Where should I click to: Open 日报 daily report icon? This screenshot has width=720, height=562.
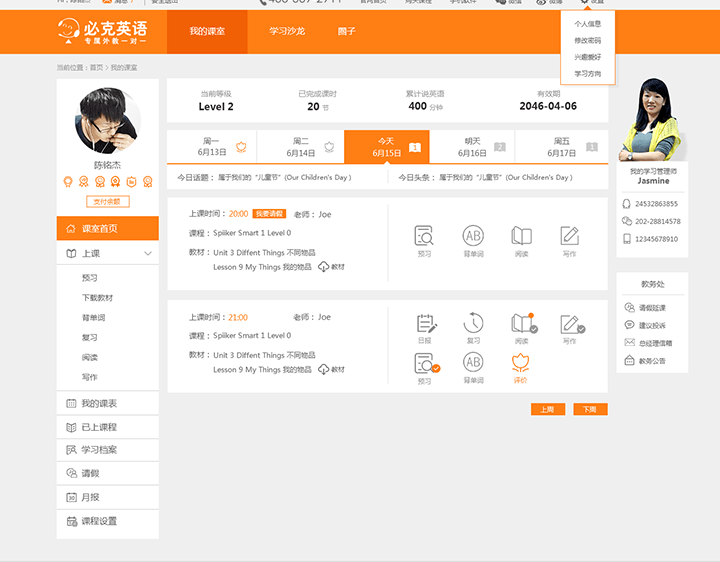(x=425, y=323)
